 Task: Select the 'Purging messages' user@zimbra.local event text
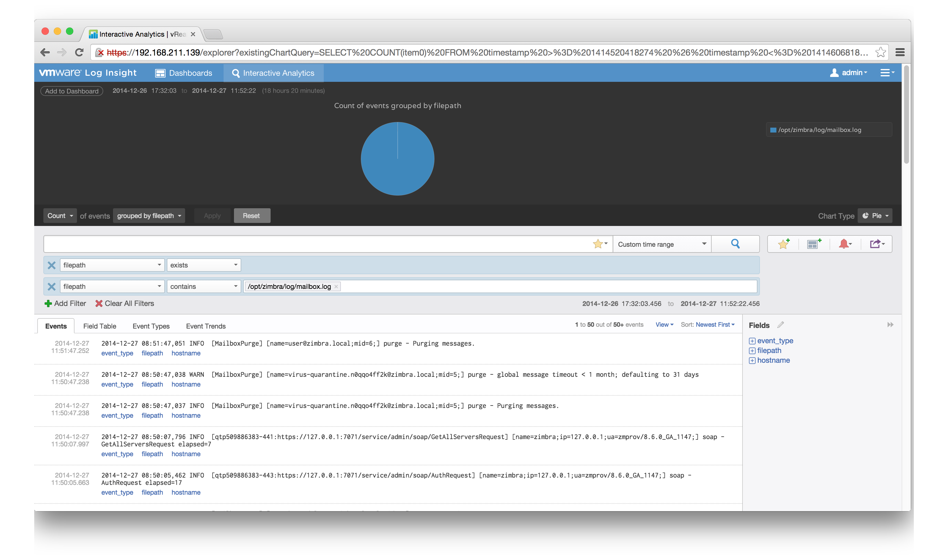click(x=288, y=344)
